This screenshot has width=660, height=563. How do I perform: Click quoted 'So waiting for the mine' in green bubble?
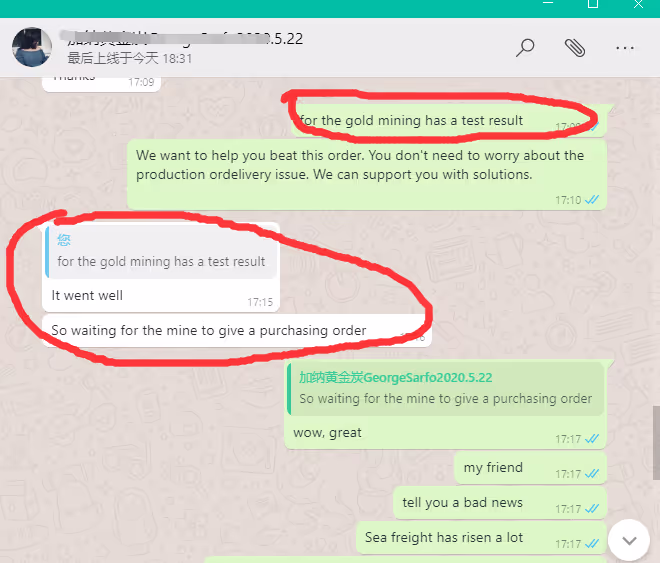pyautogui.click(x=445, y=390)
